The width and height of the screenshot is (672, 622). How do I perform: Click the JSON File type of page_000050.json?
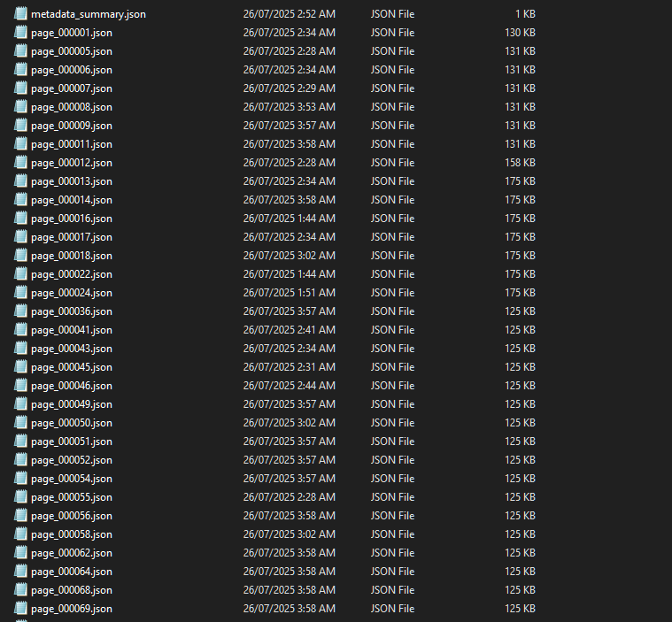[x=392, y=422]
